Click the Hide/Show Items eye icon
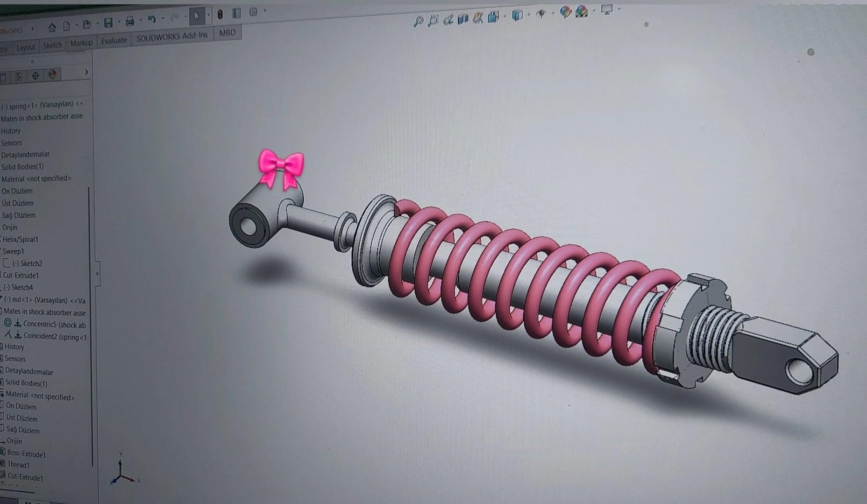This screenshot has height=504, width=867. click(x=541, y=14)
